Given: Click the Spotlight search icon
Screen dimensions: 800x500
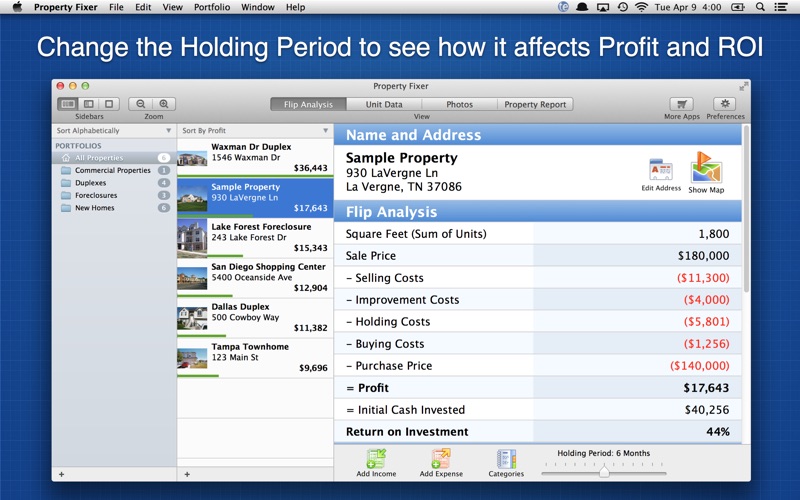Looking at the screenshot, I should tap(760, 7).
